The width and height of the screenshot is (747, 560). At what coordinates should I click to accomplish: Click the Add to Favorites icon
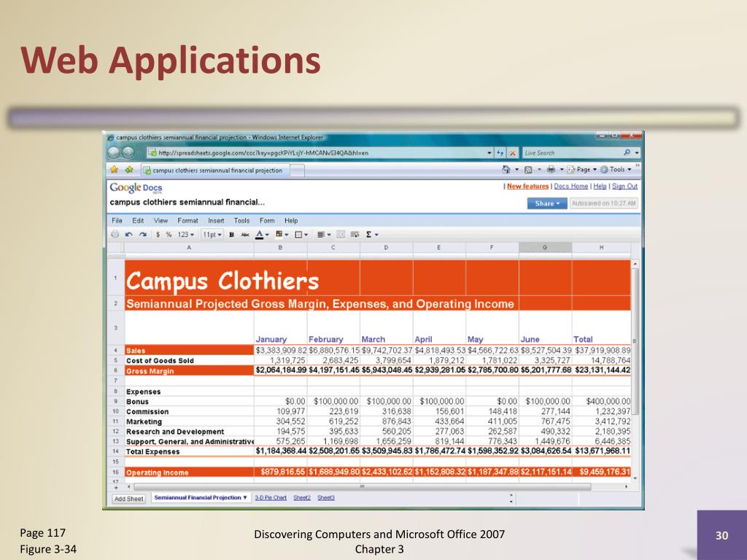[129, 169]
